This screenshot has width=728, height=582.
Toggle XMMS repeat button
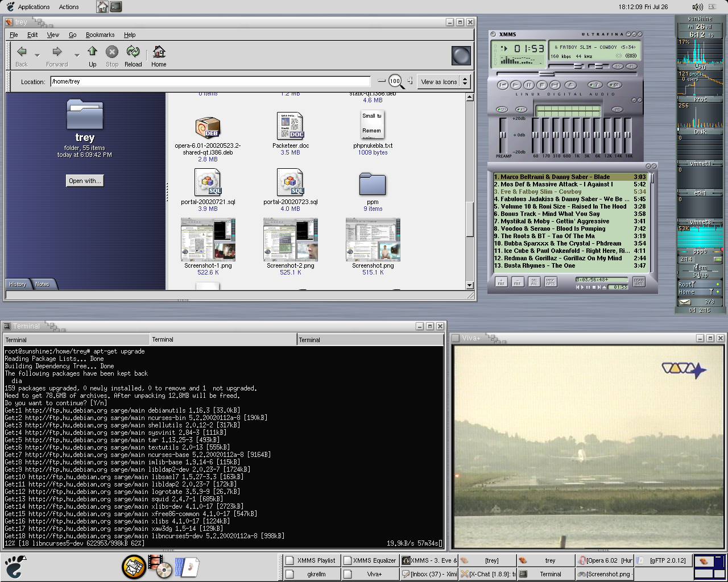pyautogui.click(x=613, y=85)
